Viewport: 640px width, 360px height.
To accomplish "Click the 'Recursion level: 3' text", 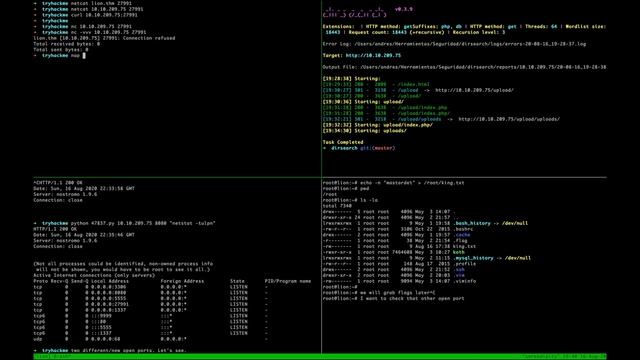I will pyautogui.click(x=479, y=32).
